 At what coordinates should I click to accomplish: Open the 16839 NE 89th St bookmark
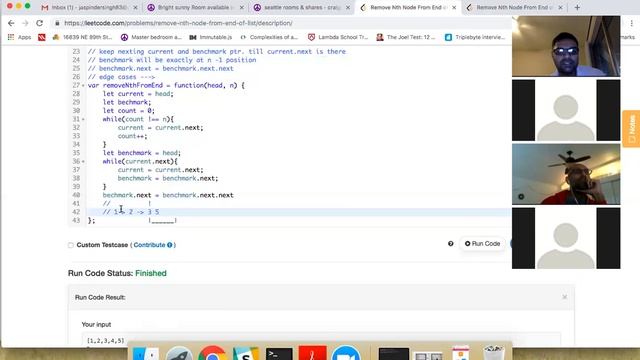click(82, 37)
